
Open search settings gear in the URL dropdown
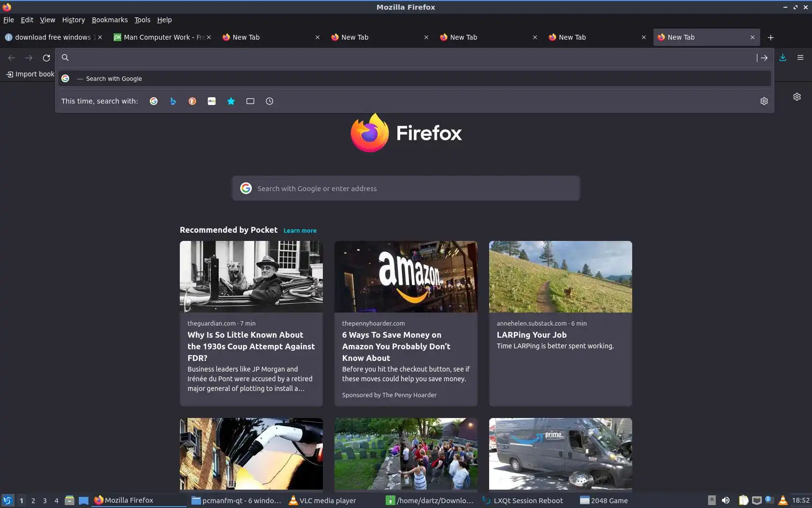[764, 101]
